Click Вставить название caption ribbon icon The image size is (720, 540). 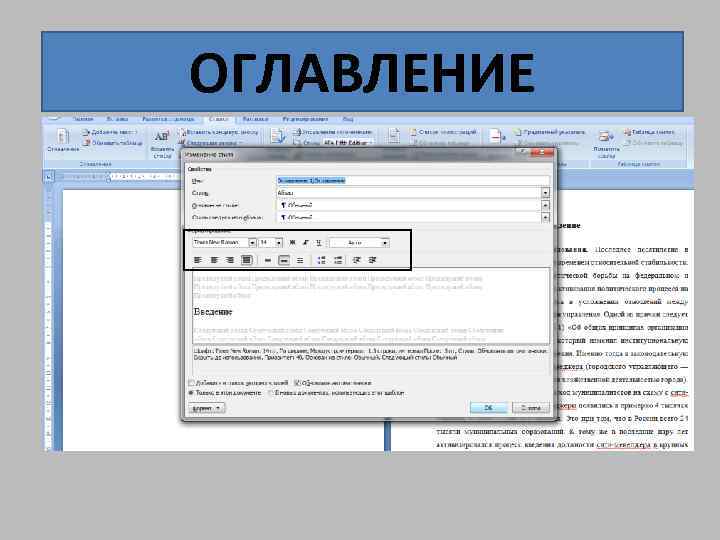click(394, 136)
